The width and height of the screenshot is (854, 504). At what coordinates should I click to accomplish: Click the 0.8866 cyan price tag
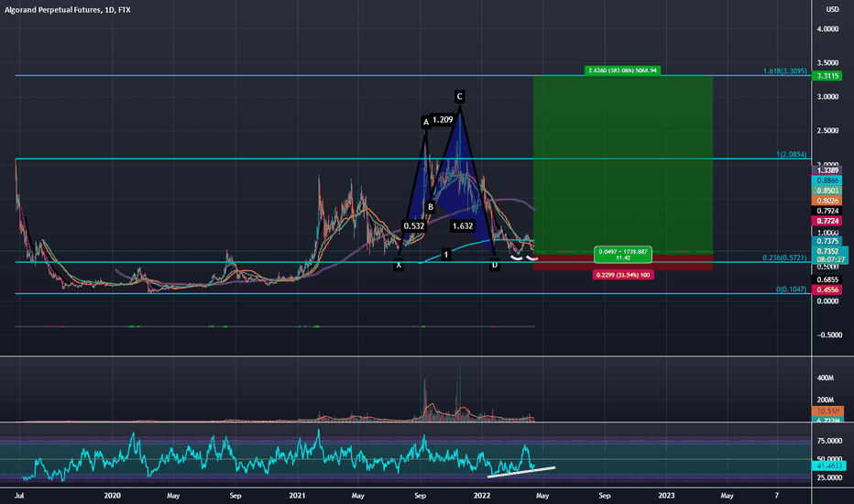click(x=827, y=181)
